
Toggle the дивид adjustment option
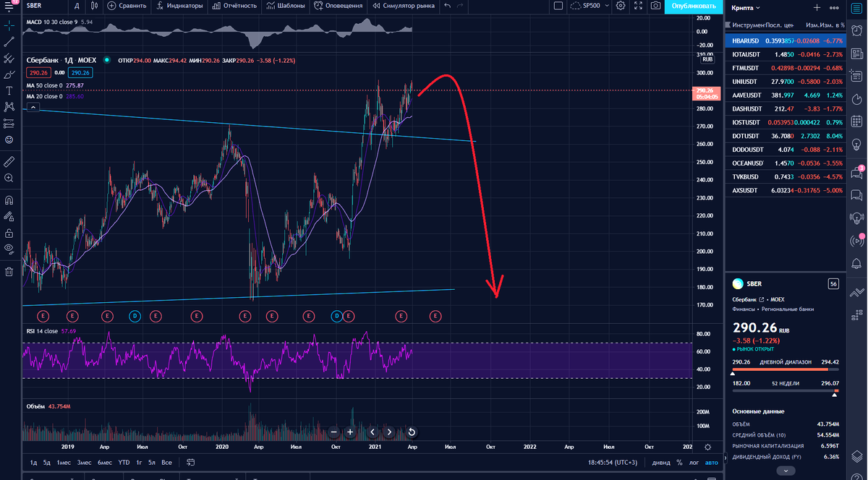tap(660, 462)
